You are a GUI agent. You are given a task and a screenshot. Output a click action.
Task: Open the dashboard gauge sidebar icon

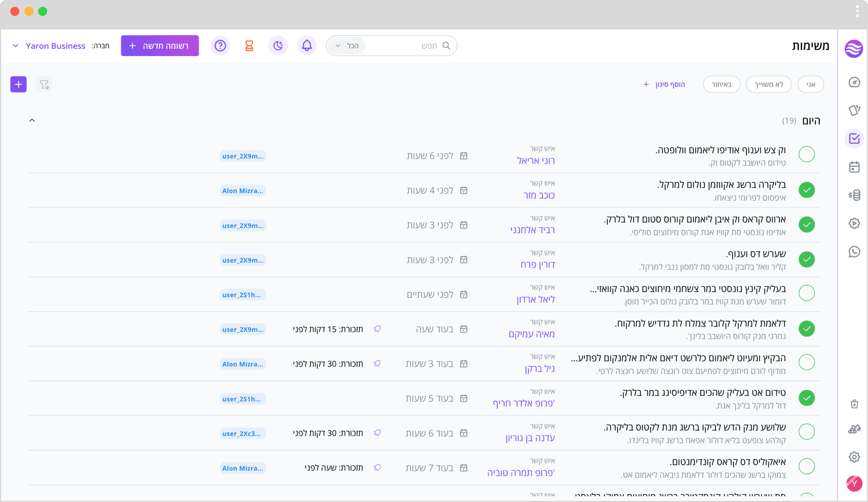point(854,82)
